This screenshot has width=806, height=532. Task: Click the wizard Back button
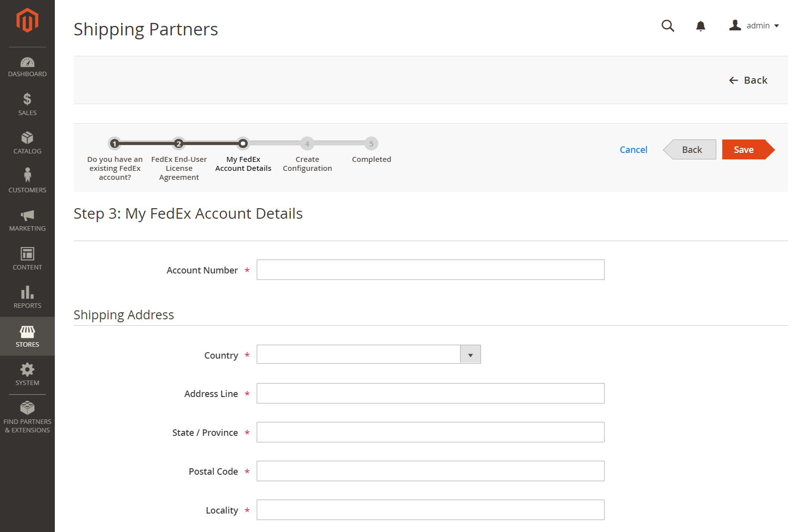coord(690,149)
